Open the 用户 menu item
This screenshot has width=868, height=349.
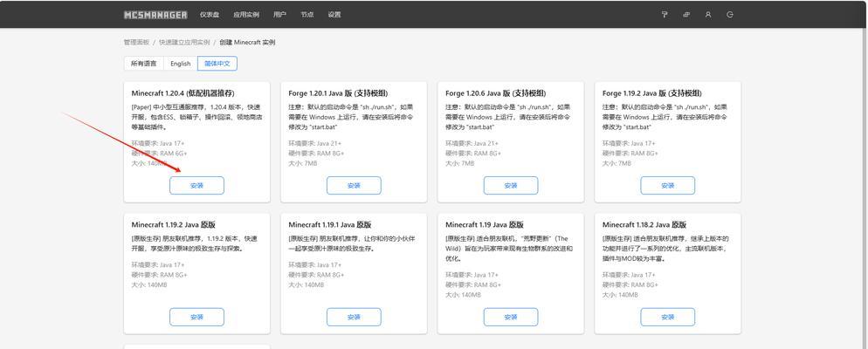pos(279,15)
